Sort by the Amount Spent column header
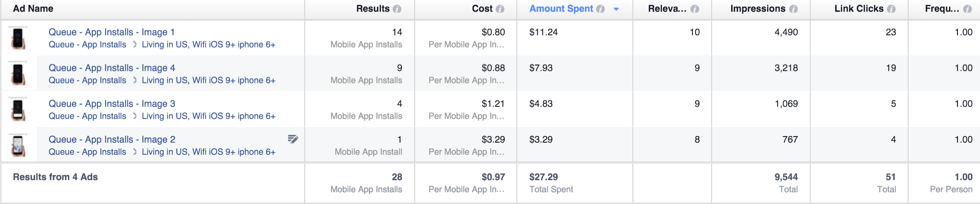980x204 pixels. (561, 9)
